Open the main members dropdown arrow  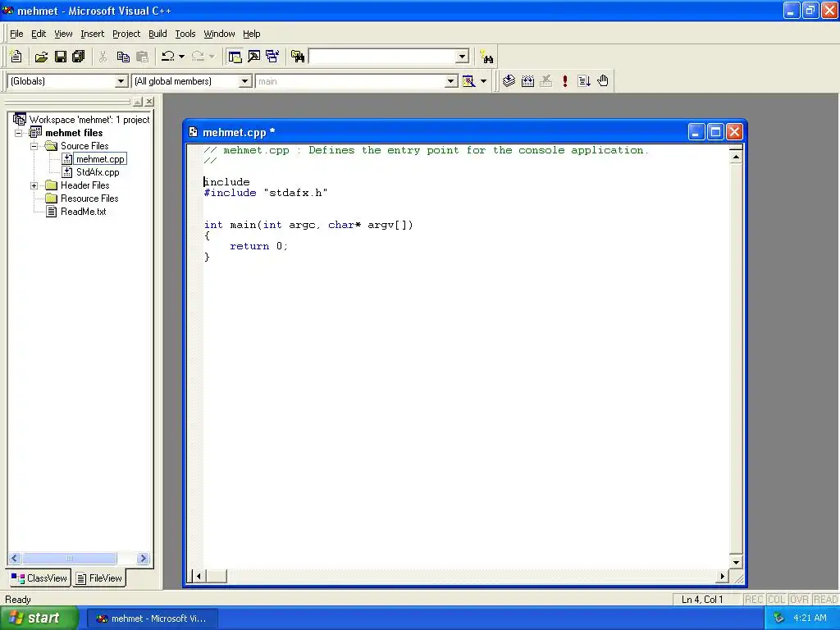[x=451, y=81]
